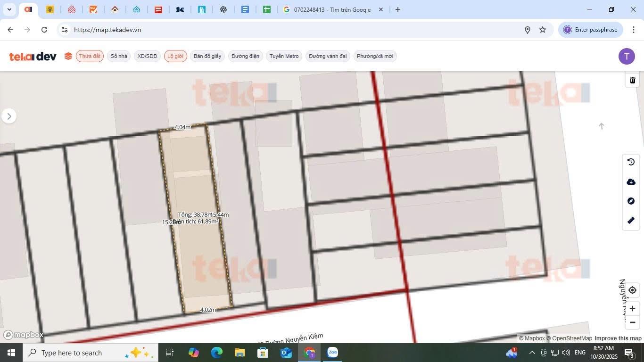
Task: Expand the left sidebar with chevron arrow
Action: pos(9,116)
